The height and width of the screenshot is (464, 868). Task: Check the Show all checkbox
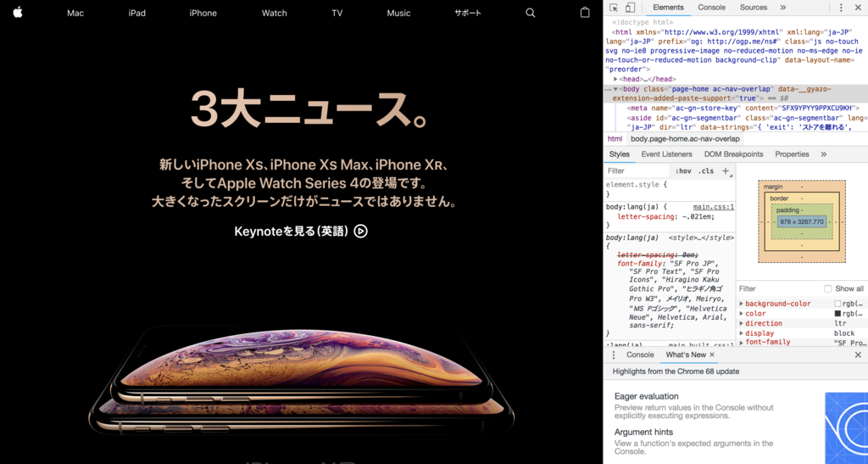click(827, 288)
